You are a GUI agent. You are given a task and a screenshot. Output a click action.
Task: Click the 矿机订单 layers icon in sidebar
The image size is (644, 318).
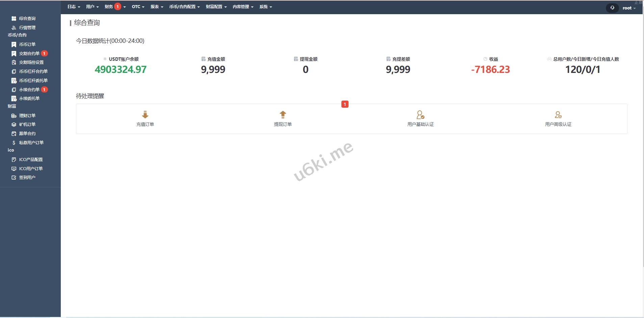click(x=14, y=125)
